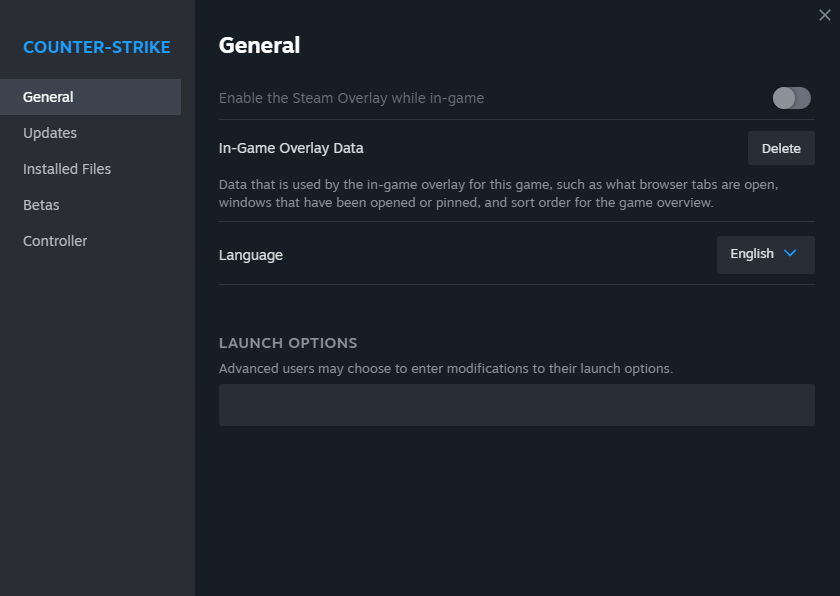840x596 pixels.
Task: Toggle the Steam Overlay in-game switch
Action: click(x=792, y=98)
